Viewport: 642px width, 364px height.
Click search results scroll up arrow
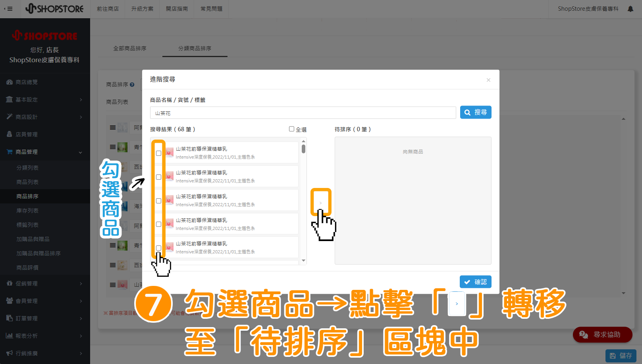tap(303, 141)
